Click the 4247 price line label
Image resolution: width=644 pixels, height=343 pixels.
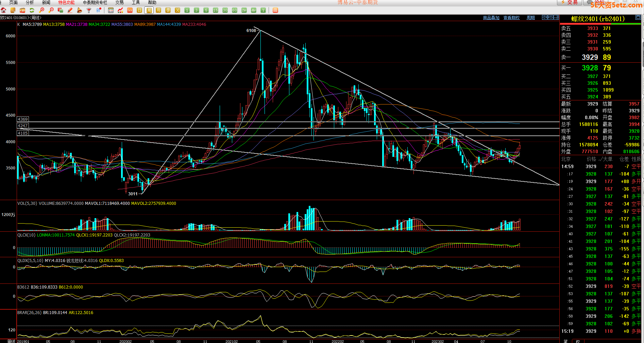click(x=23, y=126)
